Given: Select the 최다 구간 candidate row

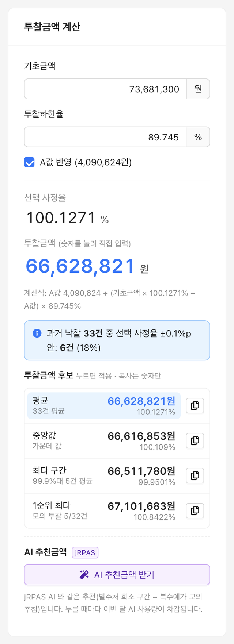Looking at the screenshot, I should click(104, 476).
